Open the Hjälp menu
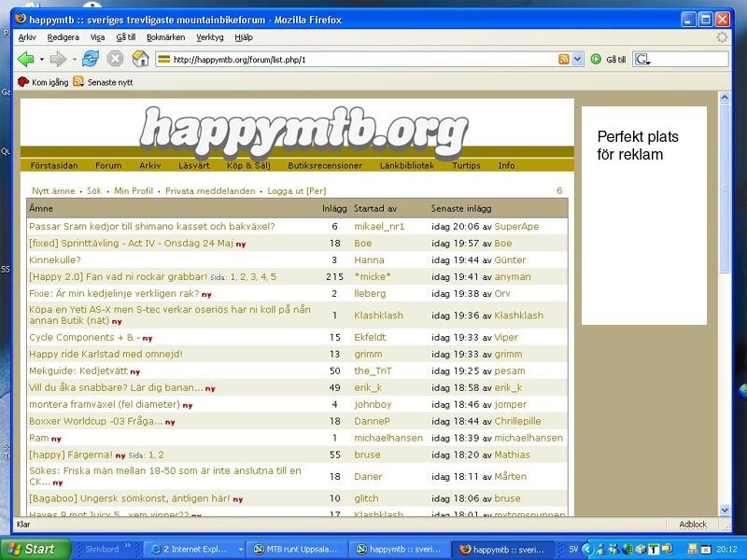Image resolution: width=747 pixels, height=560 pixels. tap(244, 37)
